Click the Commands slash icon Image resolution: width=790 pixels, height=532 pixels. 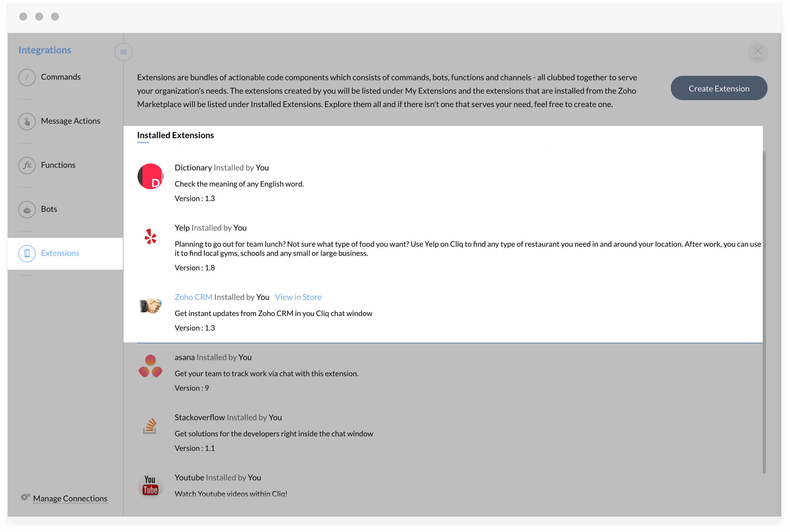click(x=27, y=77)
